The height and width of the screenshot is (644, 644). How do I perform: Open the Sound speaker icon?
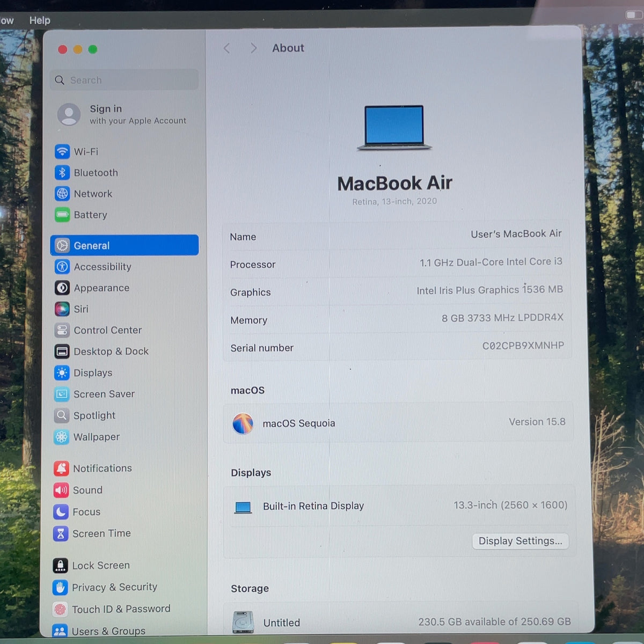pos(61,490)
